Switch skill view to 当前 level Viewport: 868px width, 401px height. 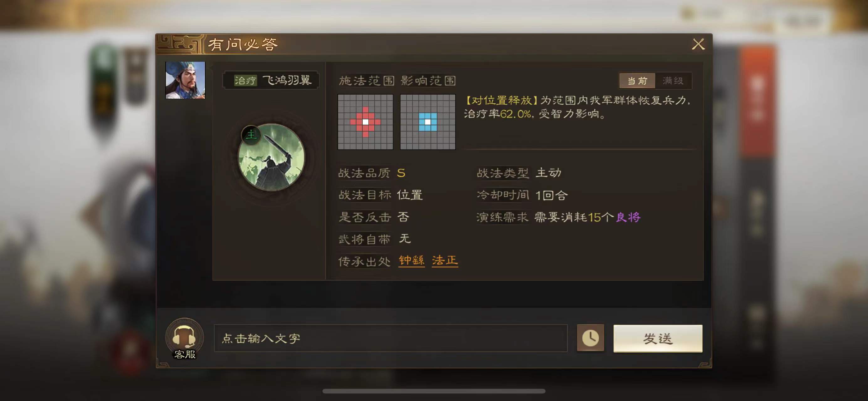(x=637, y=81)
